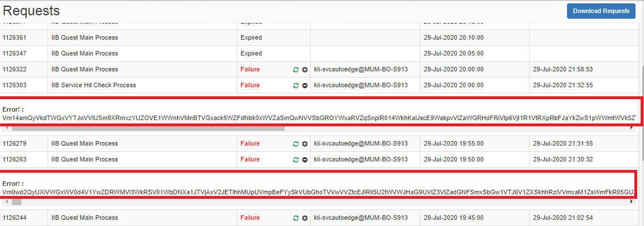This screenshot has height=226, width=644.
Task: Click the Expired status for request 1126347
Action: 251,53
